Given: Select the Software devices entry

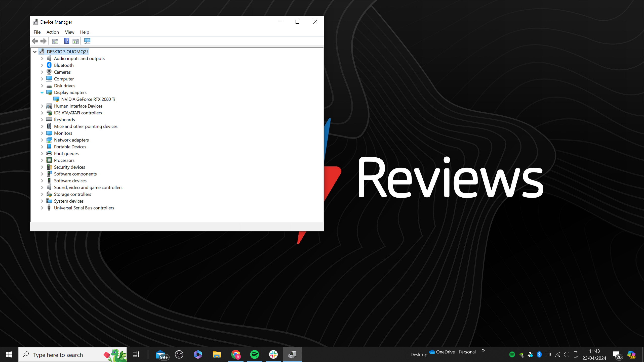Looking at the screenshot, I should (70, 180).
